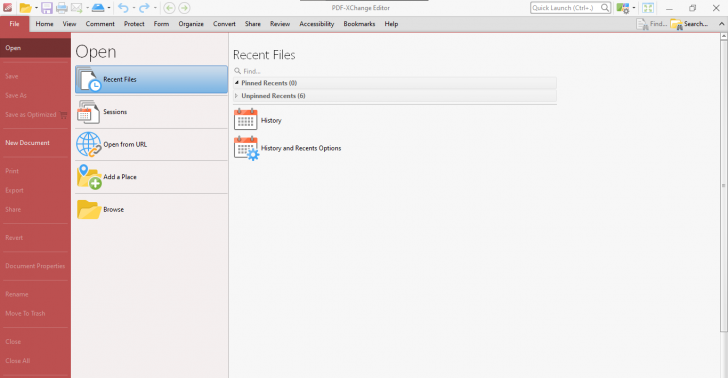Click the File tab
Image resolution: width=728 pixels, height=378 pixels.
(x=14, y=24)
